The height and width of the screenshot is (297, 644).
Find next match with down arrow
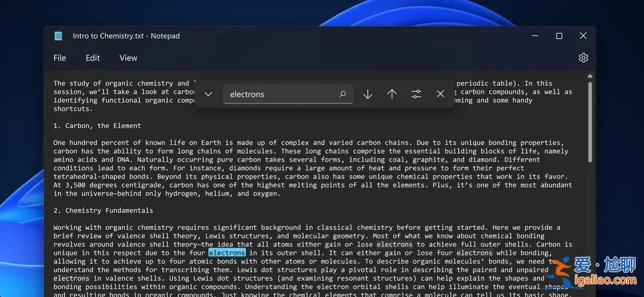point(368,94)
